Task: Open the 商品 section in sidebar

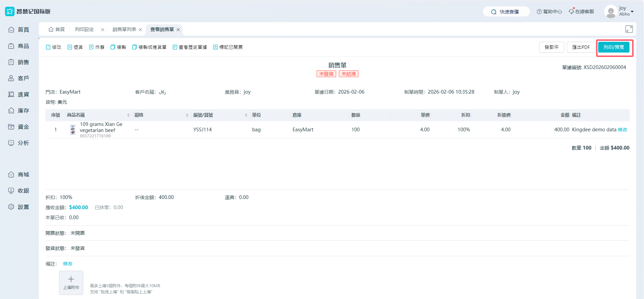Action: coord(19,46)
